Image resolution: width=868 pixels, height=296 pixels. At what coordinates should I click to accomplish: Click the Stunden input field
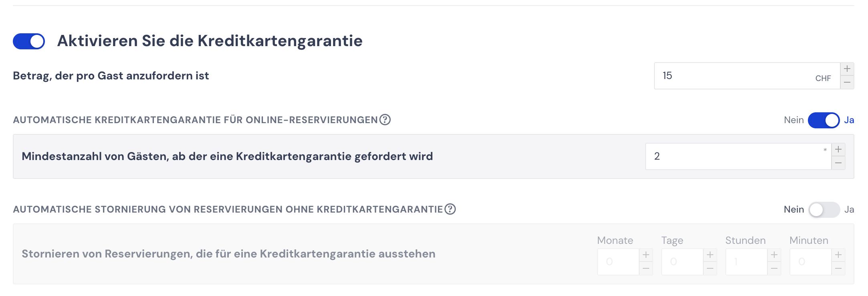747,262
